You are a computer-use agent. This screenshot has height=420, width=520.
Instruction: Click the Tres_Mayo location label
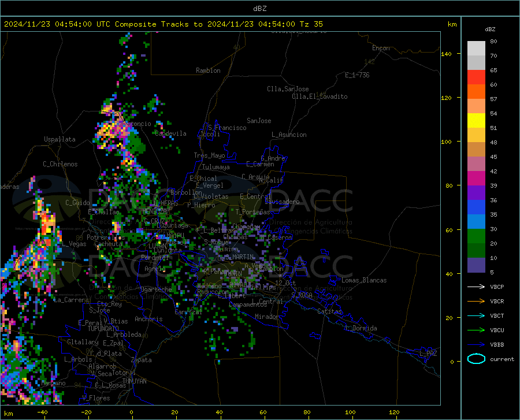[210, 155]
